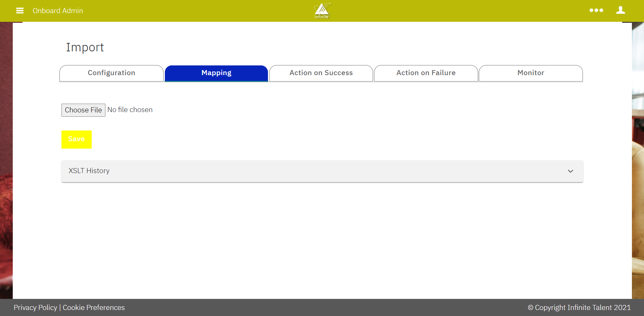Go to the Action on Failure tab
Screen dimensions: 644x316
tap(426, 73)
